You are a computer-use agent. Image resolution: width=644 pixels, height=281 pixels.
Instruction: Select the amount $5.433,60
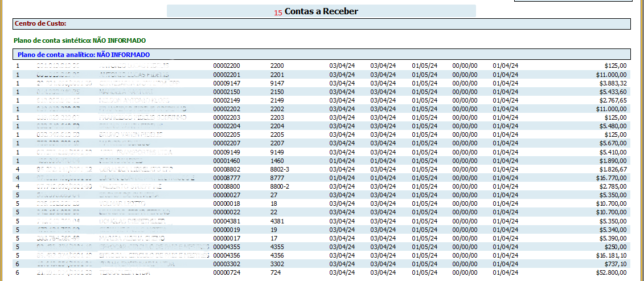click(x=613, y=91)
